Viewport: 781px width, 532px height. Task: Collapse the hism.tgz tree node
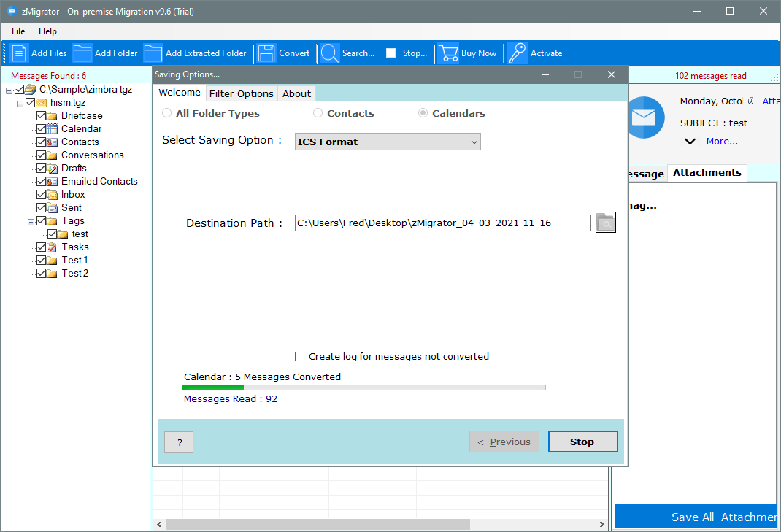tap(20, 104)
